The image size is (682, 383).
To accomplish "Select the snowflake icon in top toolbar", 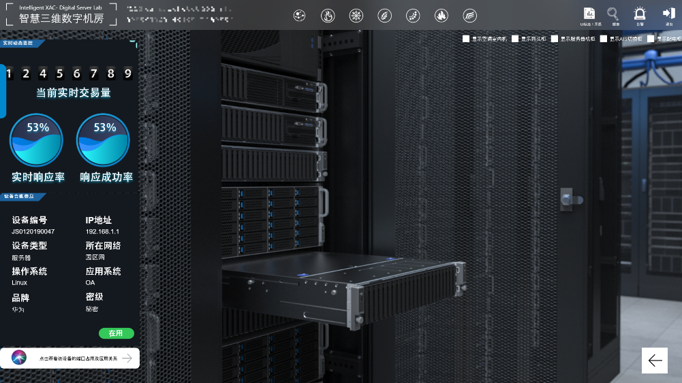I will click(x=356, y=16).
